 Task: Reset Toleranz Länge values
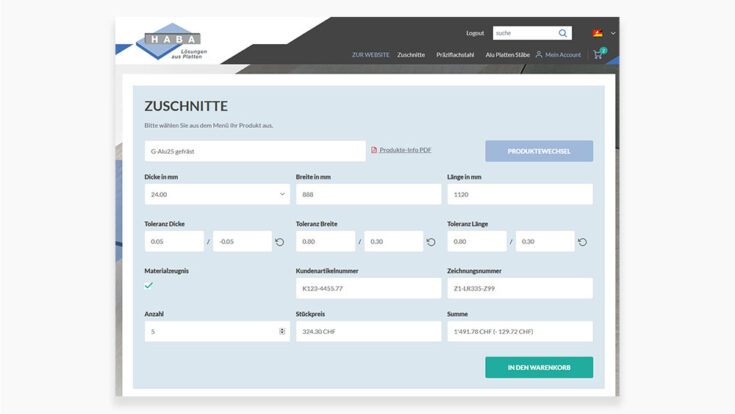point(582,242)
